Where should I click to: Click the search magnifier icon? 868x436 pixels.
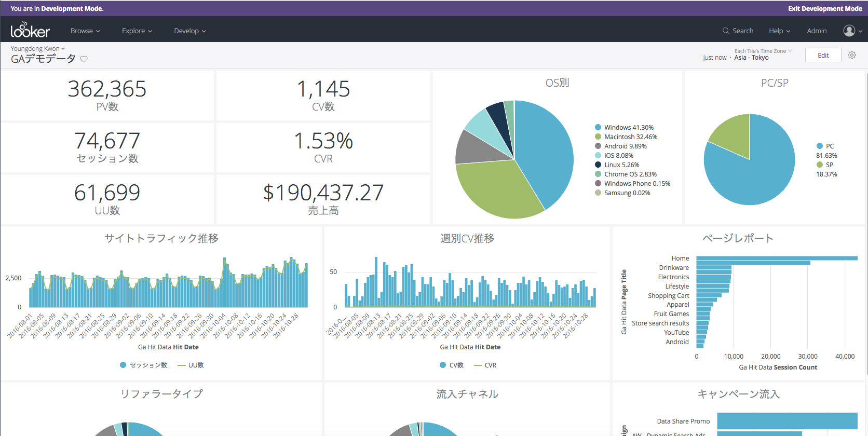coord(726,31)
